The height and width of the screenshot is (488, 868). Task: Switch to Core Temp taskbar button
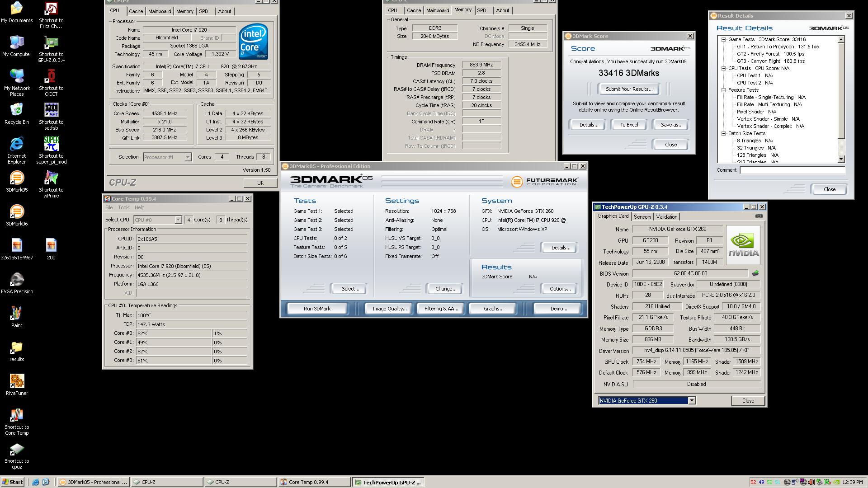pyautogui.click(x=314, y=482)
